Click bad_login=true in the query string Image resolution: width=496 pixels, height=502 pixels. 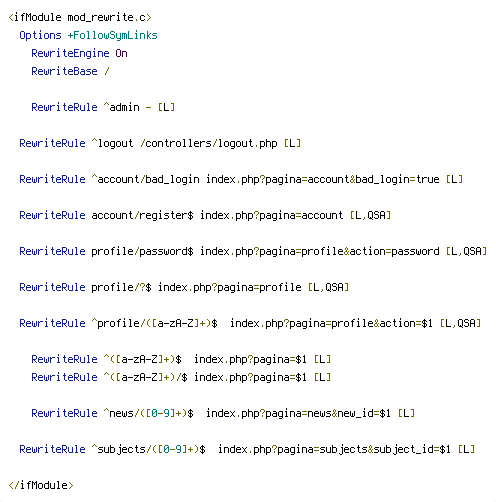coord(397,179)
